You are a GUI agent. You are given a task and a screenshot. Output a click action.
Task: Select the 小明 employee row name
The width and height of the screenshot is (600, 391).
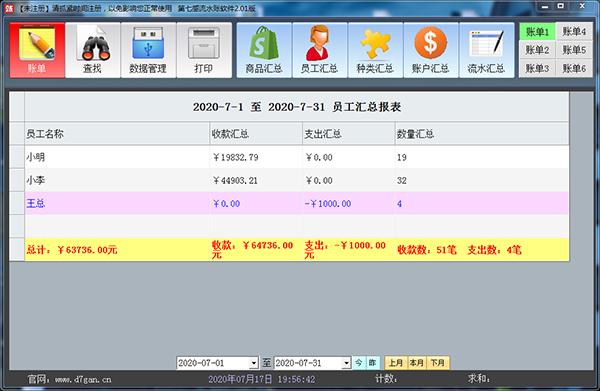pyautogui.click(x=36, y=157)
